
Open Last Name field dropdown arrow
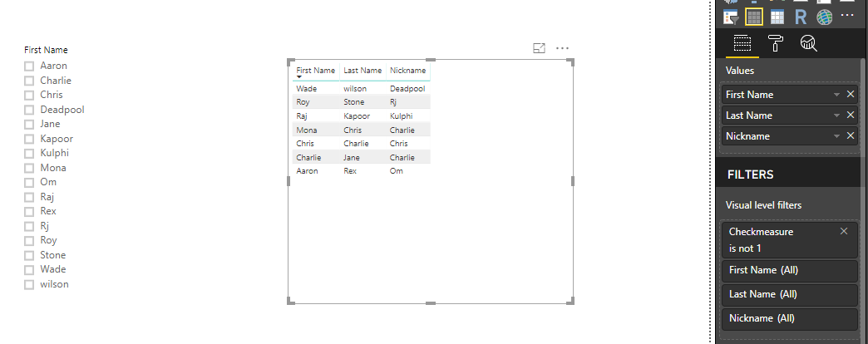click(836, 115)
